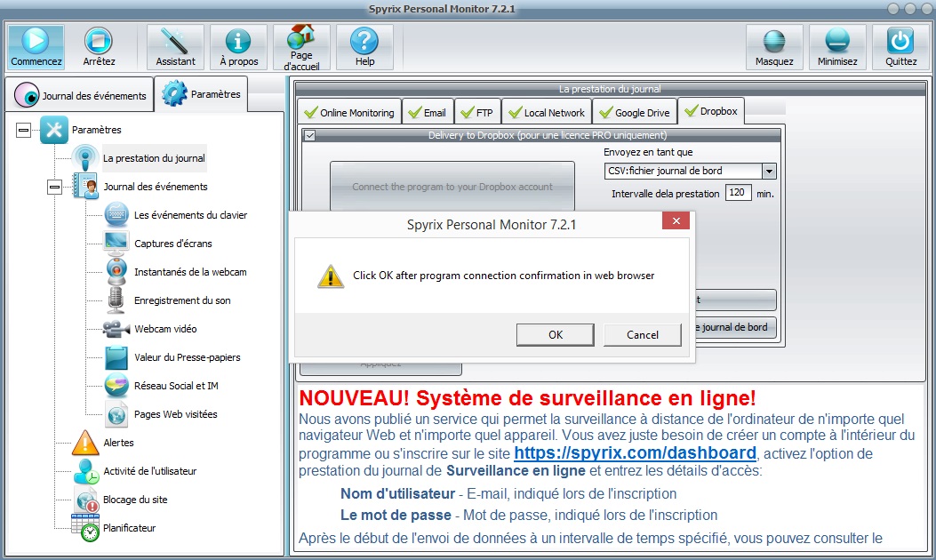Hide the program with Masquez
Viewport: 936px width, 560px height.
point(774,46)
